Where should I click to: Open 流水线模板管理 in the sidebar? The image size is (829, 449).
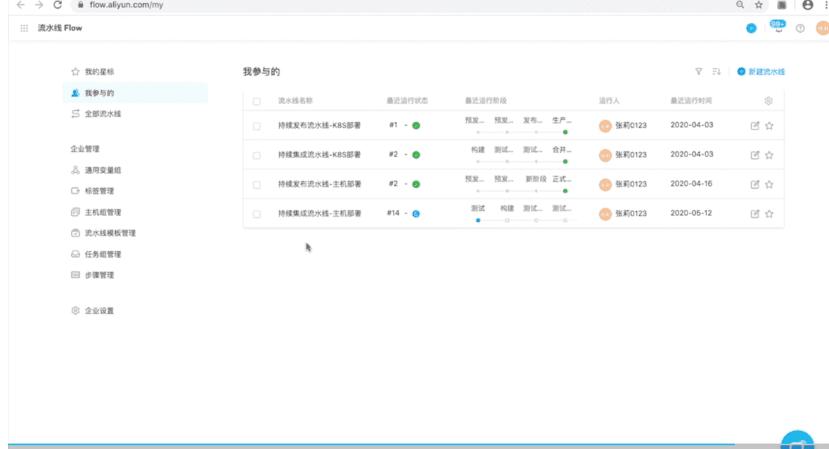coord(110,233)
